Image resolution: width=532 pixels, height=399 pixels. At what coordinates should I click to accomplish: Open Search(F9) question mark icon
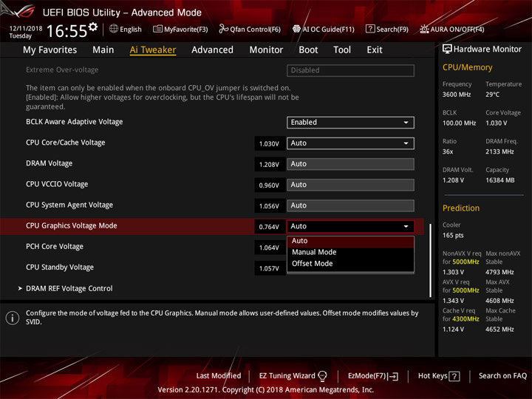pyautogui.click(x=370, y=29)
